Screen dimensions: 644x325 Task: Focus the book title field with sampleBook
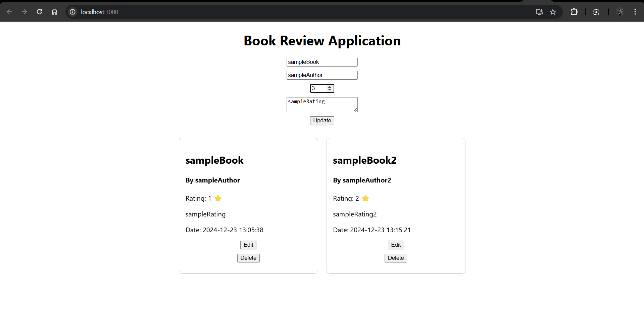322,62
